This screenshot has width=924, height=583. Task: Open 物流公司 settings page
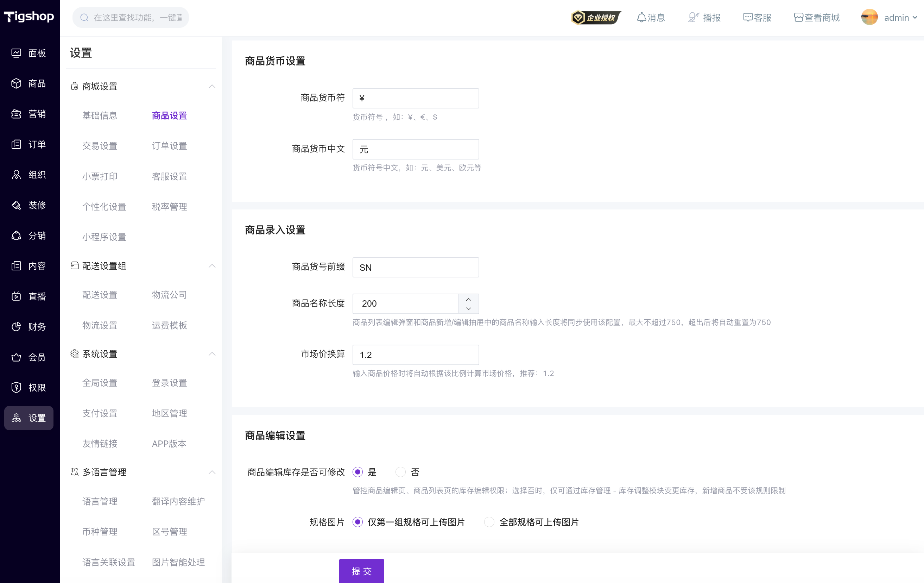pos(169,294)
